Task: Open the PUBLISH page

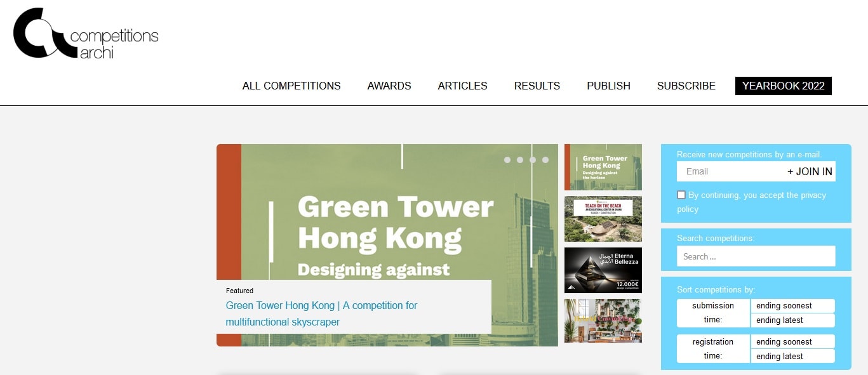Action: coord(608,86)
